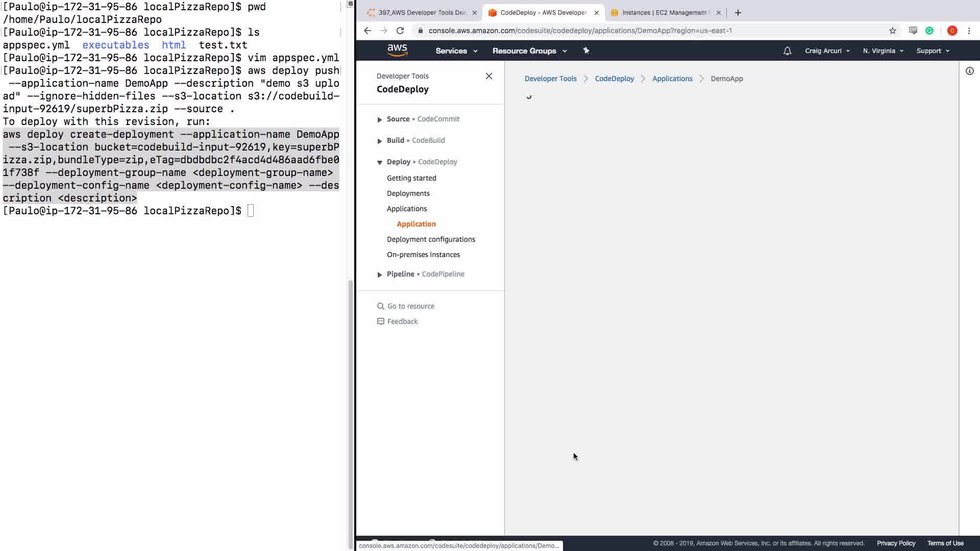Close the Developer Tools sidebar
980x551 pixels.
(x=488, y=76)
